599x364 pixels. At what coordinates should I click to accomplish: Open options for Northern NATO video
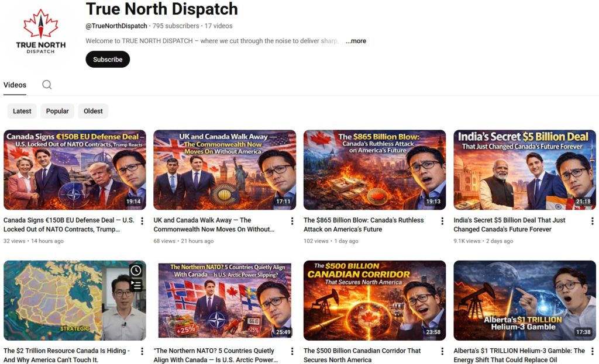pos(292,352)
